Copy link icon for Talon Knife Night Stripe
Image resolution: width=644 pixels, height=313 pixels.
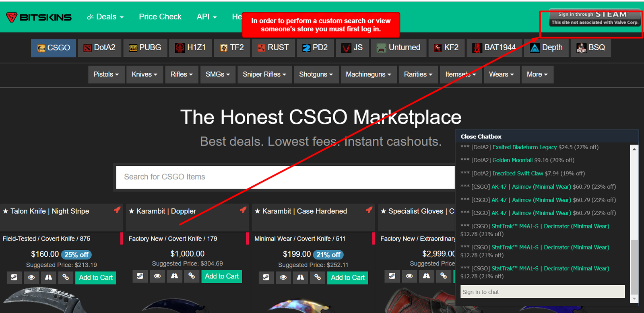point(66,277)
